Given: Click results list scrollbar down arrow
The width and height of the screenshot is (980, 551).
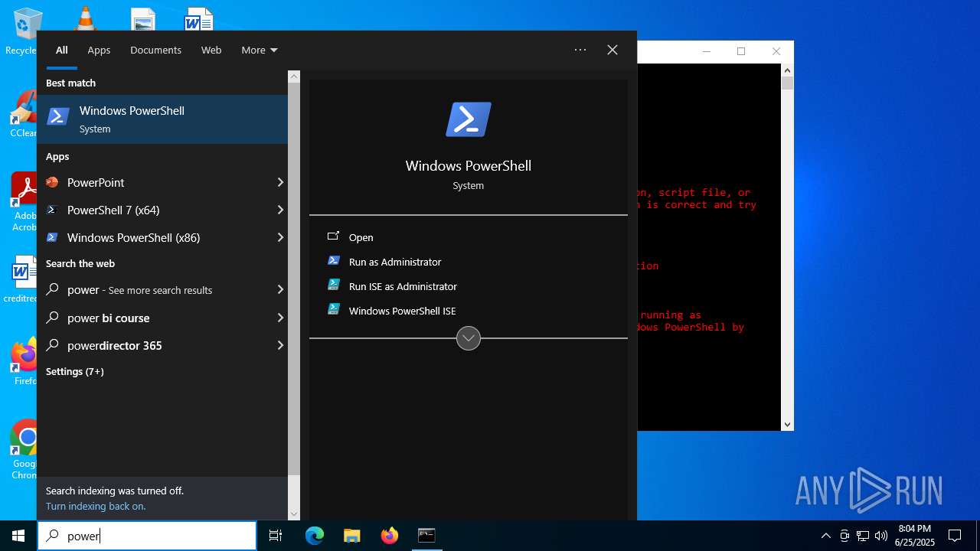Looking at the screenshot, I should tap(294, 514).
